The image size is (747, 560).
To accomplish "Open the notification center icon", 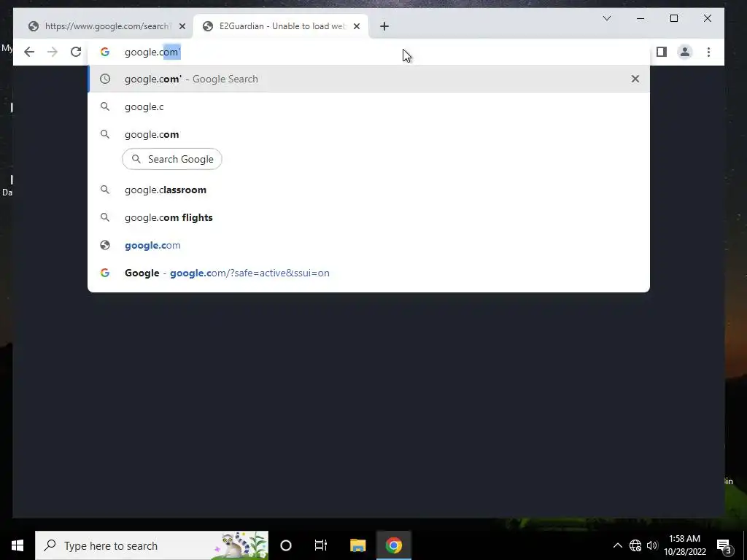I will 724,545.
